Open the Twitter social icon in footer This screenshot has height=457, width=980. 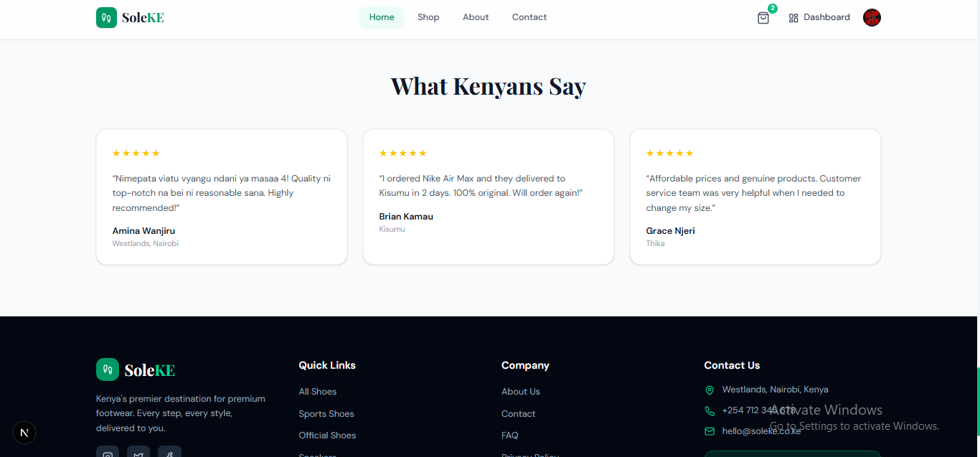pos(138,452)
